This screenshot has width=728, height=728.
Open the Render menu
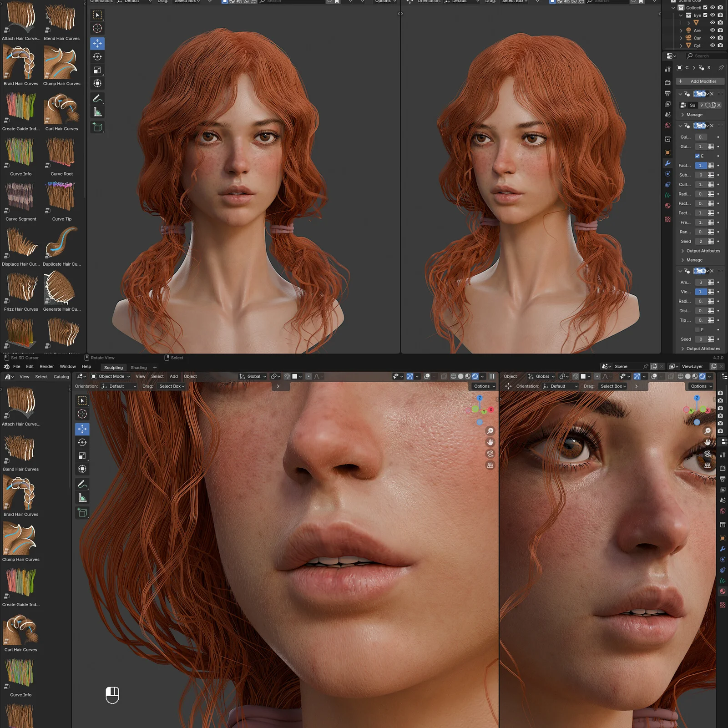(46, 367)
